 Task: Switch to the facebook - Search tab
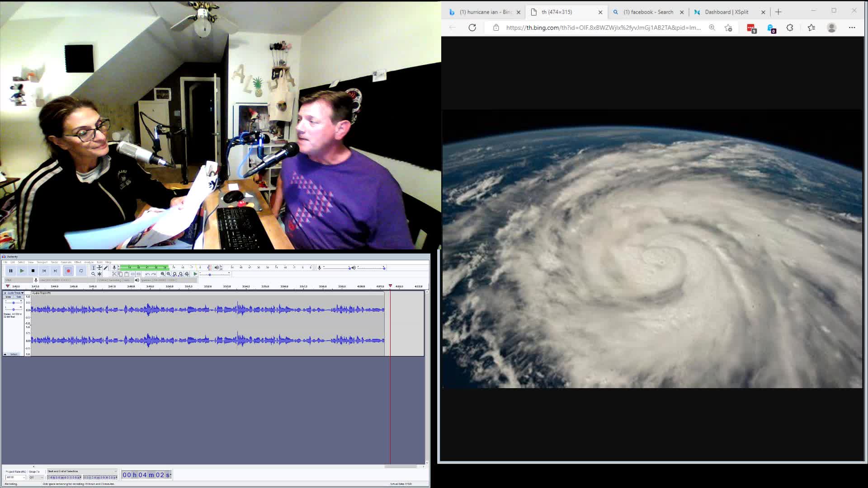[648, 12]
